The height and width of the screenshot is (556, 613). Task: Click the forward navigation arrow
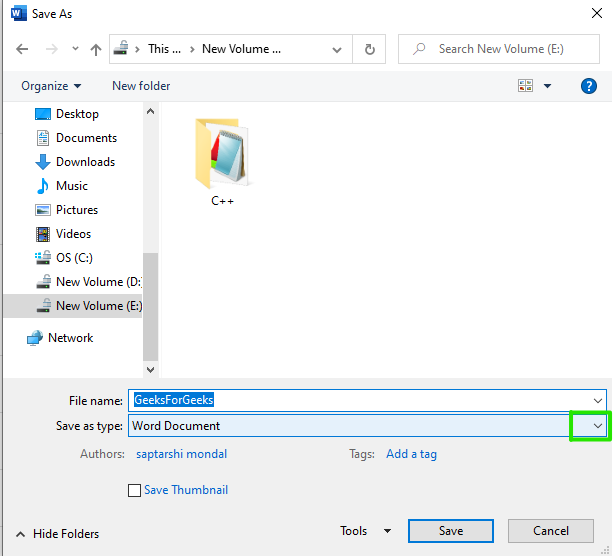click(x=52, y=49)
